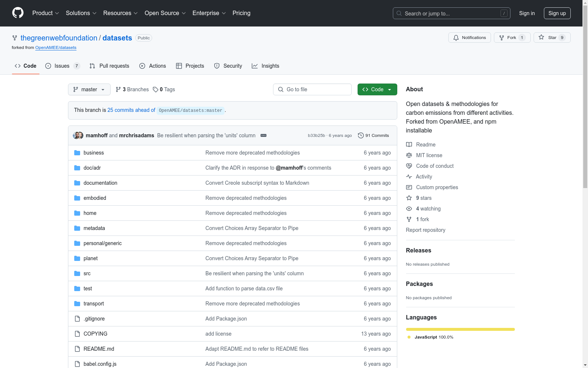The height and width of the screenshot is (368, 588).
Task: Focus the Search or jump to field
Action: coord(452,13)
